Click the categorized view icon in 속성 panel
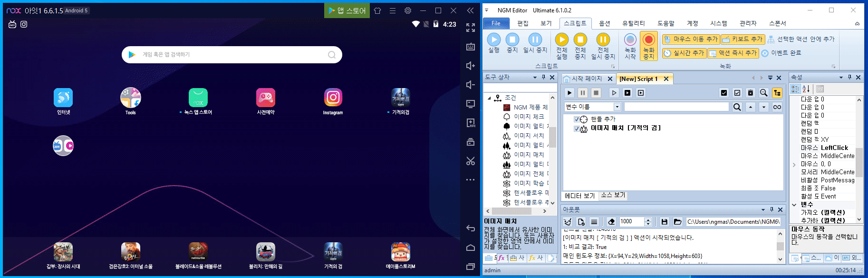868x278 pixels. 795,89
